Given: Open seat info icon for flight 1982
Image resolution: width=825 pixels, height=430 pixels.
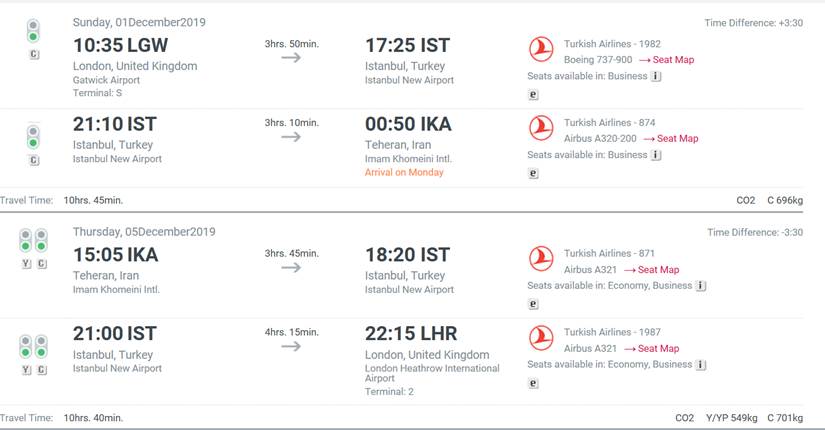Looking at the screenshot, I should click(x=656, y=76).
